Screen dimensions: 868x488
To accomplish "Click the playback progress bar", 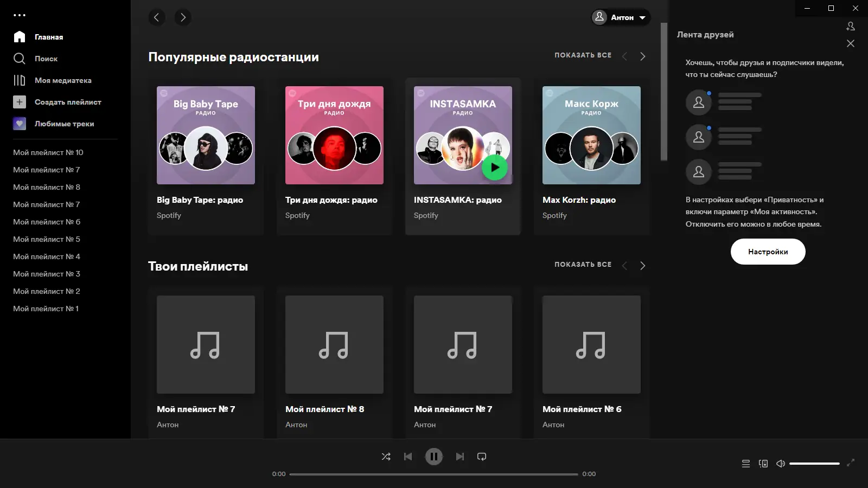I will (434, 474).
